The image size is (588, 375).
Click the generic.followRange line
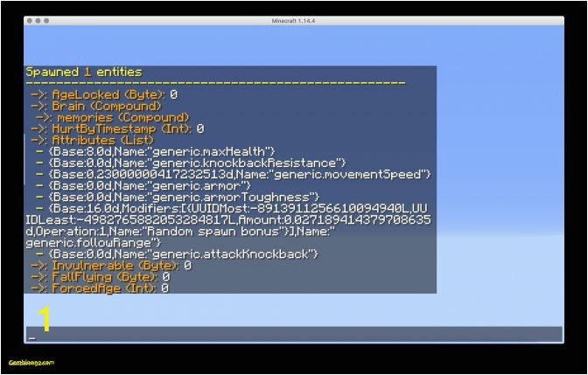point(93,243)
